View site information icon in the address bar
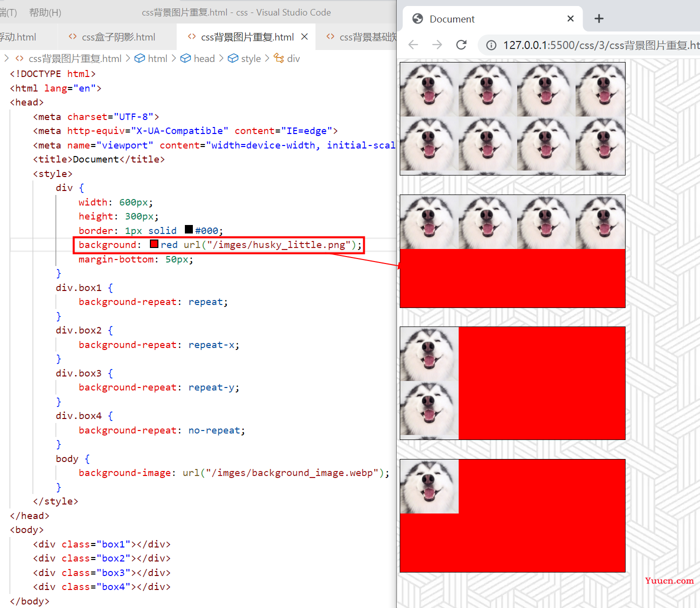700x608 pixels. coord(492,45)
